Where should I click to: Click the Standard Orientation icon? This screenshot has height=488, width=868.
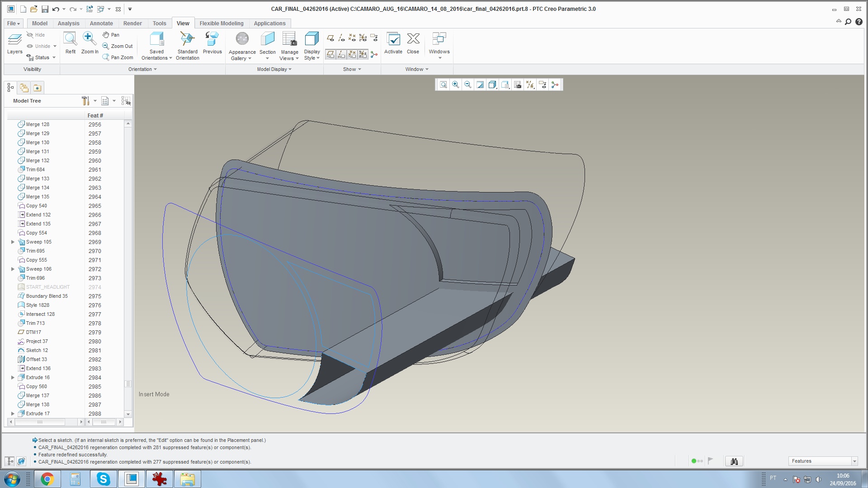tap(187, 40)
